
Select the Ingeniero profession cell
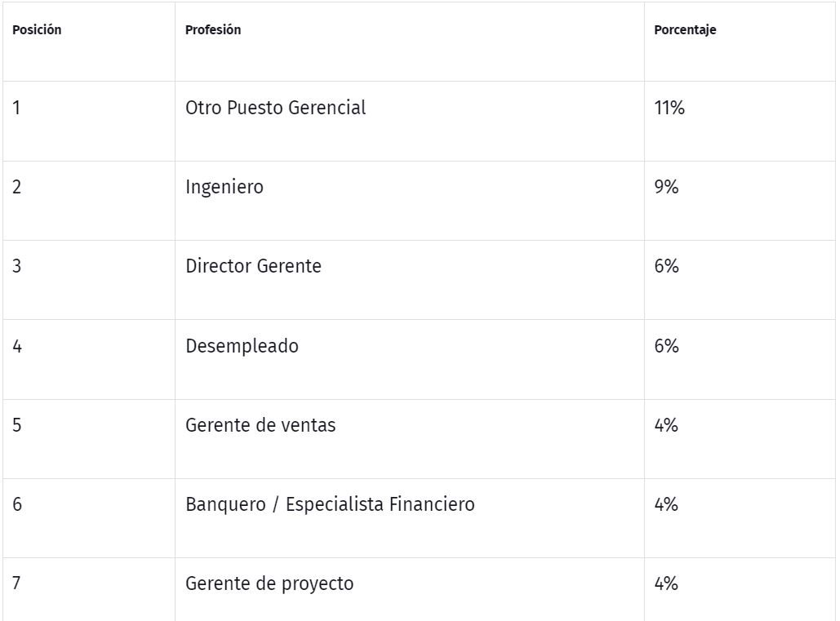click(224, 187)
